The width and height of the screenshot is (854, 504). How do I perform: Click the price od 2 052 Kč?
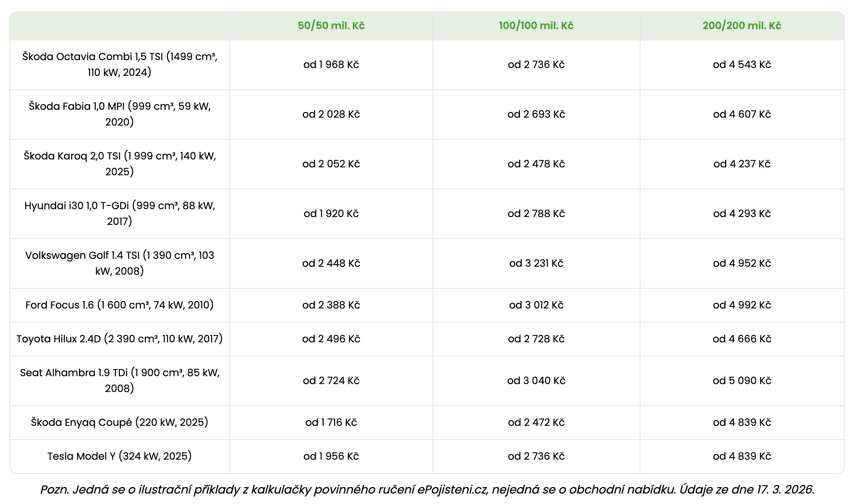coord(331,164)
